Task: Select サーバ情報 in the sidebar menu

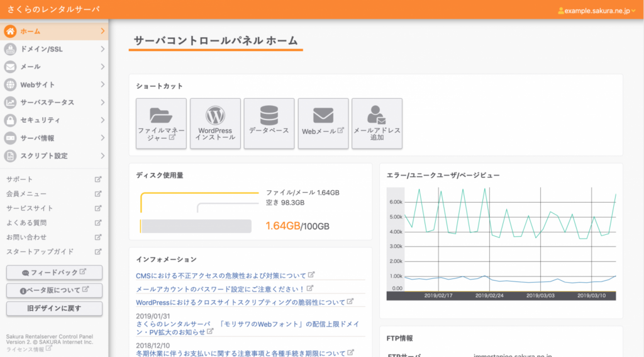Action: pyautogui.click(x=38, y=138)
